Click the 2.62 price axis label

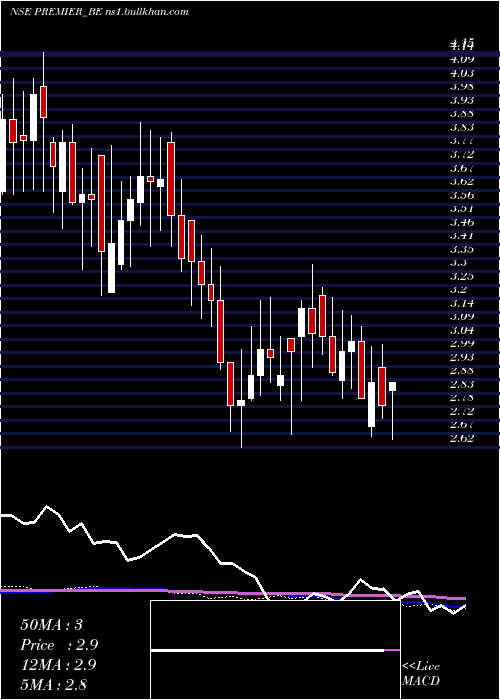tap(462, 438)
